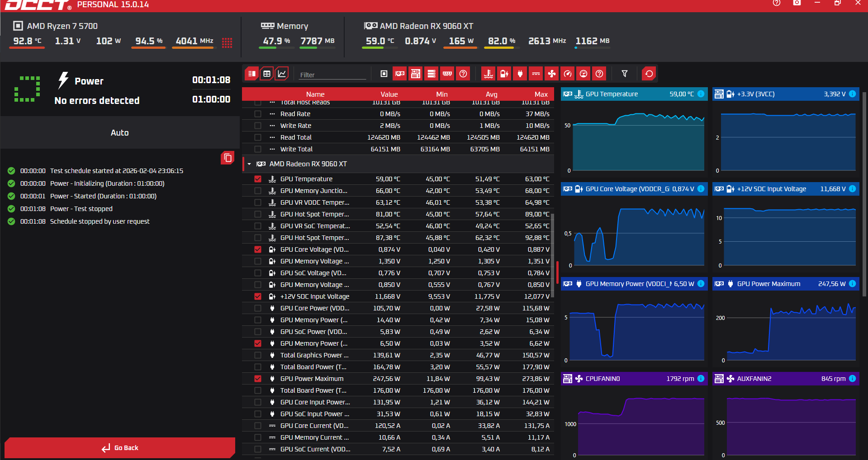Uncheck +12V SOC Input Voltage checkbox

coord(258,296)
